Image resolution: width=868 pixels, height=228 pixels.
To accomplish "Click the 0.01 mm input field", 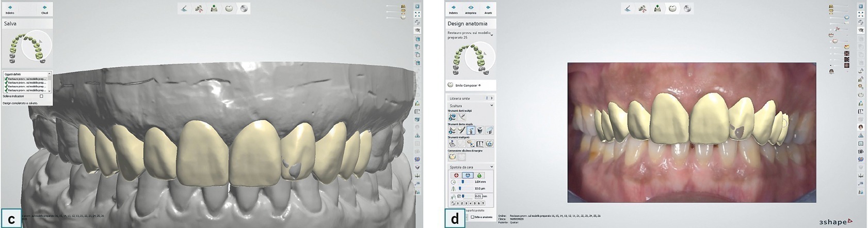I will coord(479,196).
